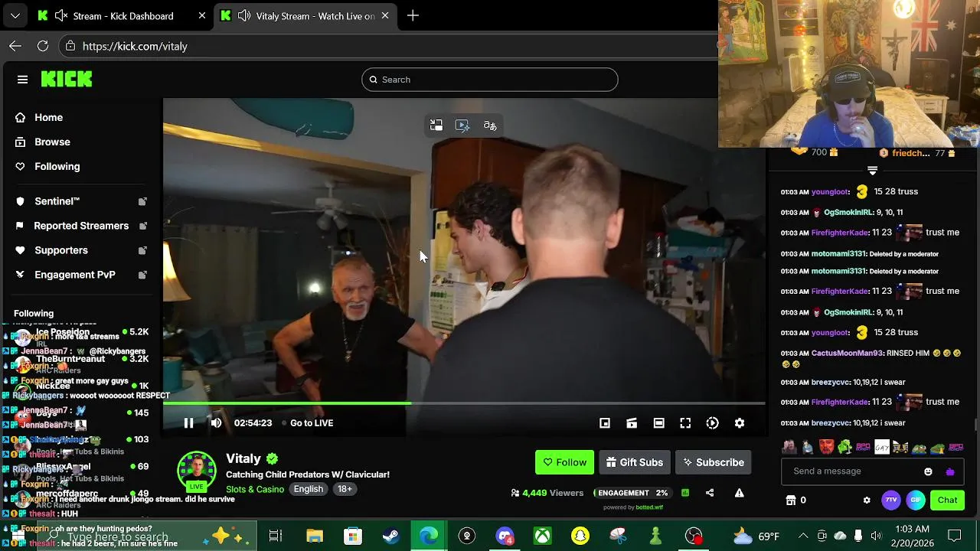Open video player settings gear
The image size is (980, 551).
pos(740,423)
